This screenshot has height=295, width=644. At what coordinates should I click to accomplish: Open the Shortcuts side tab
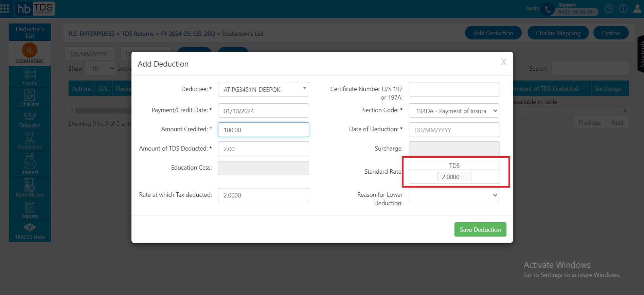641,54
